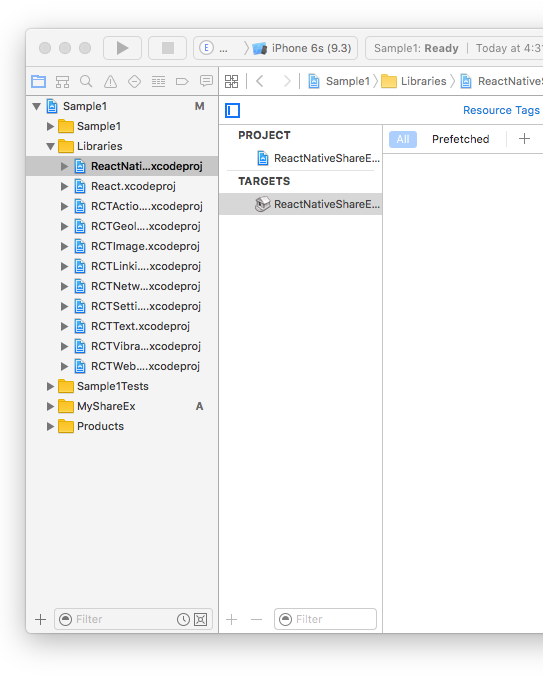This screenshot has width=543, height=679.
Task: Switch to the All tags tab
Action: pyautogui.click(x=403, y=139)
